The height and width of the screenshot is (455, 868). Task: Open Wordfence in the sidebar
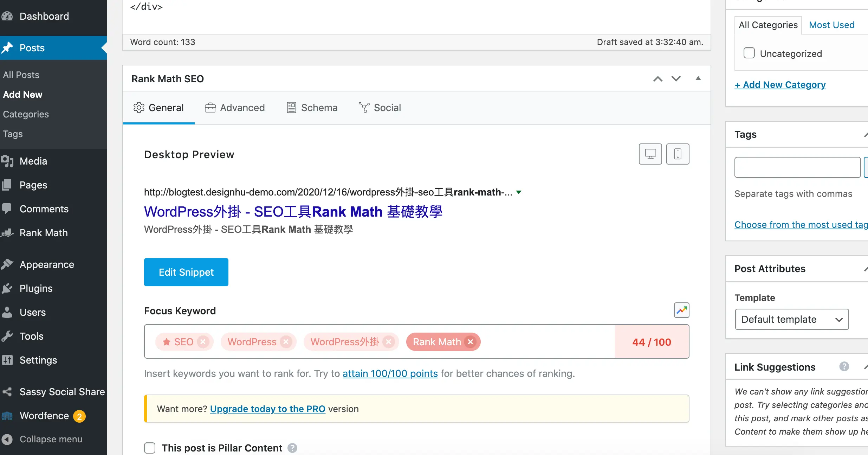coord(53,416)
